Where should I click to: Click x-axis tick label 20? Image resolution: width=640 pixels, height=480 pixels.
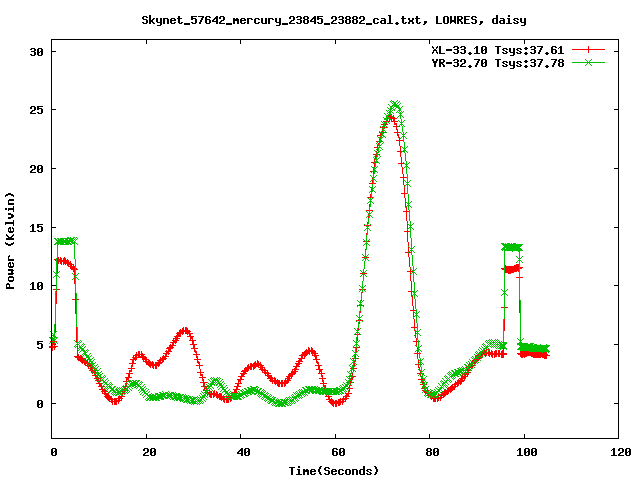[149, 452]
